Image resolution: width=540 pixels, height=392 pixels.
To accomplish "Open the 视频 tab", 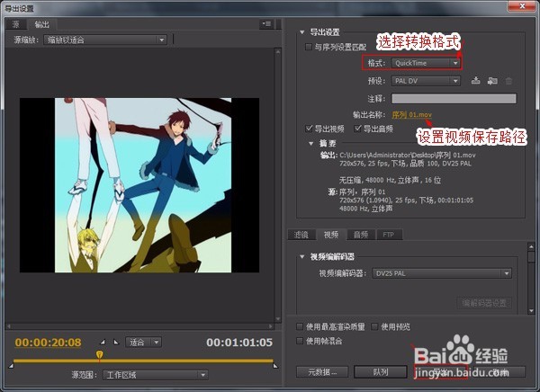I will pyautogui.click(x=331, y=235).
